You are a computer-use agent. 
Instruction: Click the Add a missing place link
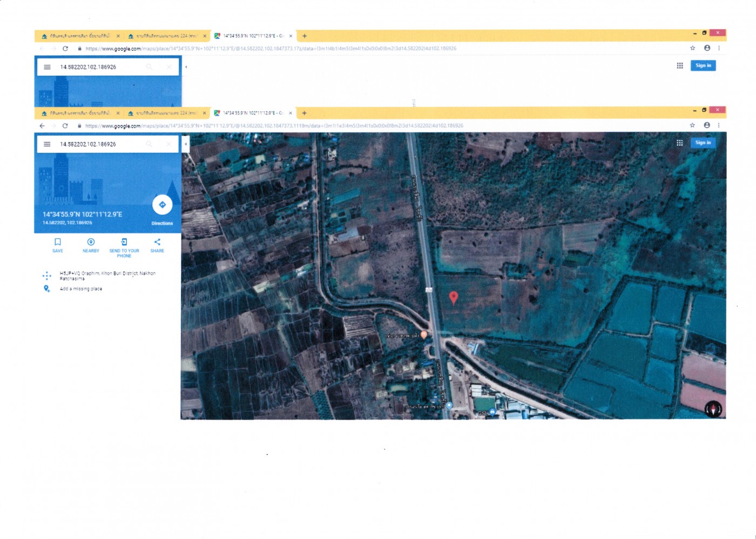click(x=80, y=289)
